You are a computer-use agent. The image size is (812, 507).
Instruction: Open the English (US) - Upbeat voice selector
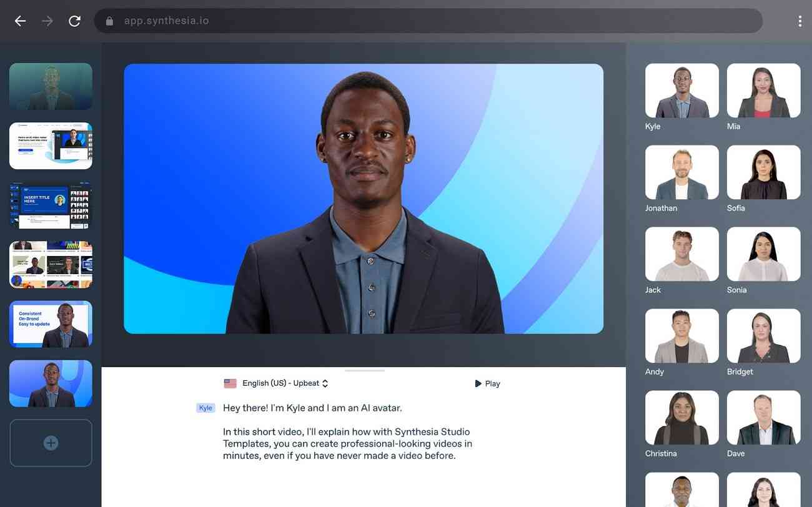(279, 383)
